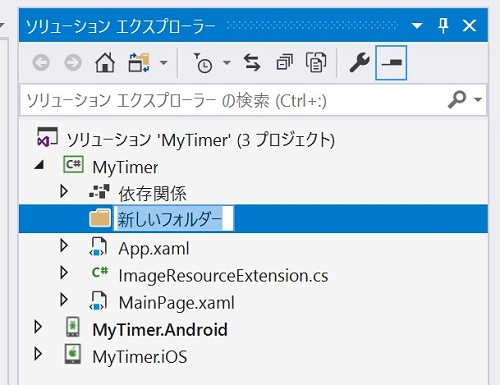The image size is (500, 385).
Task: Expand the 依存関係 node
Action: (x=64, y=191)
